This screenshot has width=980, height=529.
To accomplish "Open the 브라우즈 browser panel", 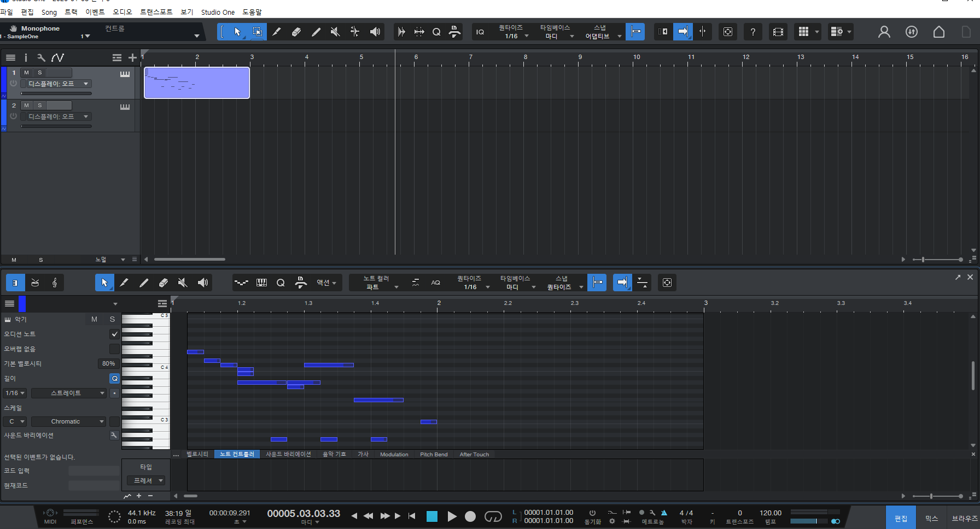I will click(x=964, y=518).
